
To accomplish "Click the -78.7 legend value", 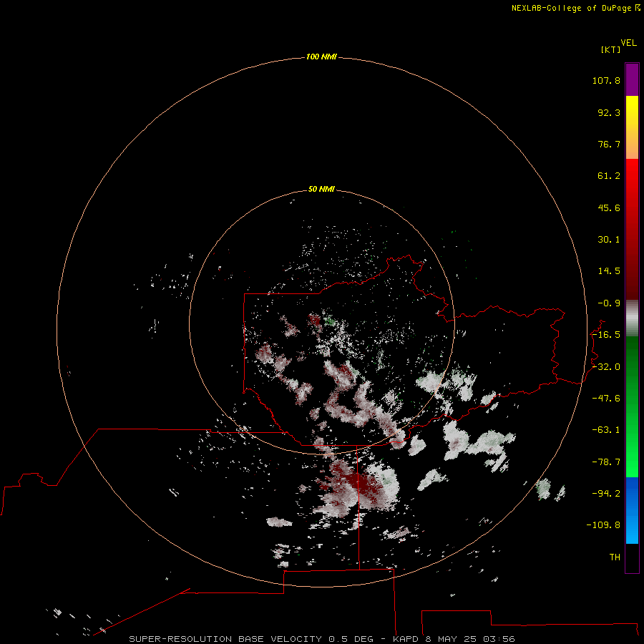I will 606,462.
